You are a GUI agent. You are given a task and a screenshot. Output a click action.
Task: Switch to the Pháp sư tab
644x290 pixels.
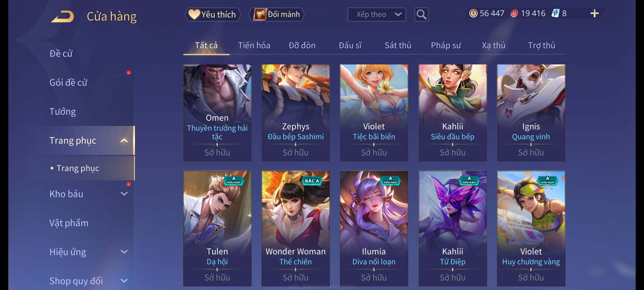coord(446,45)
